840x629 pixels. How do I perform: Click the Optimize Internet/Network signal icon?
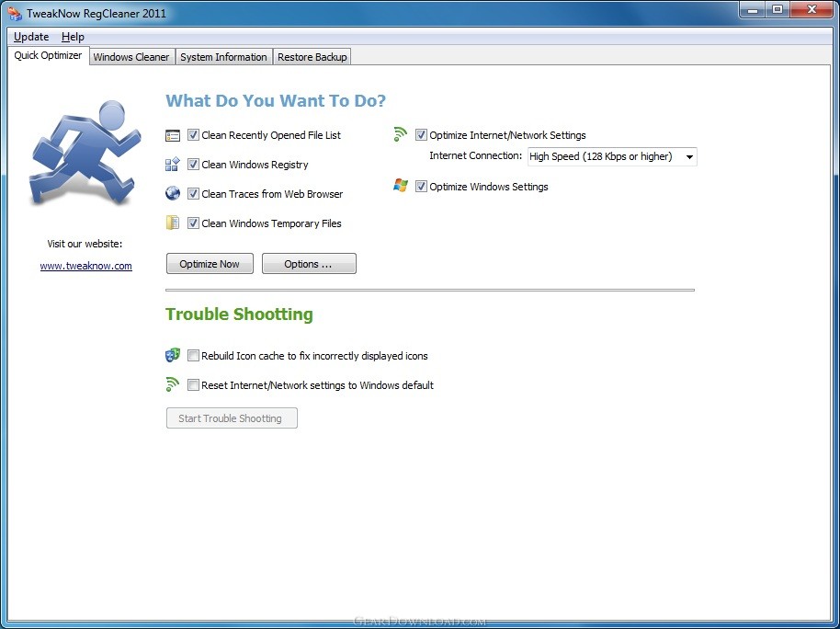click(400, 134)
